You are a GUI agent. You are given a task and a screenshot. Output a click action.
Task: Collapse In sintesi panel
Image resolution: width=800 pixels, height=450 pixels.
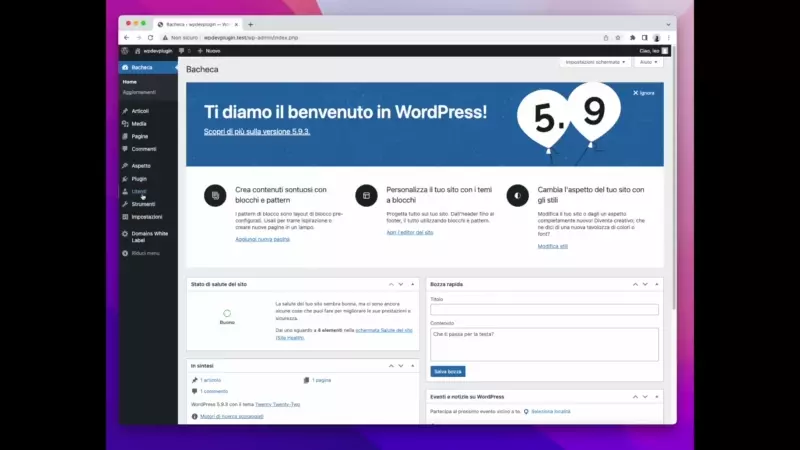click(x=412, y=366)
